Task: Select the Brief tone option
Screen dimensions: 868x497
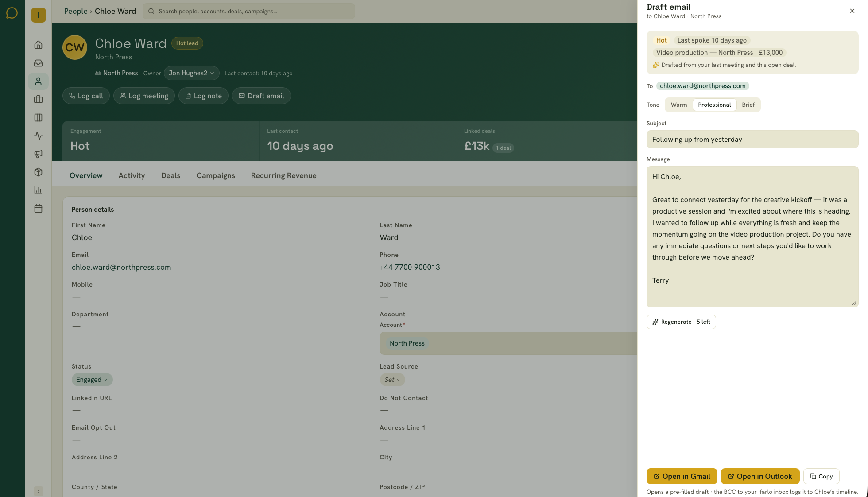Action: click(x=748, y=105)
